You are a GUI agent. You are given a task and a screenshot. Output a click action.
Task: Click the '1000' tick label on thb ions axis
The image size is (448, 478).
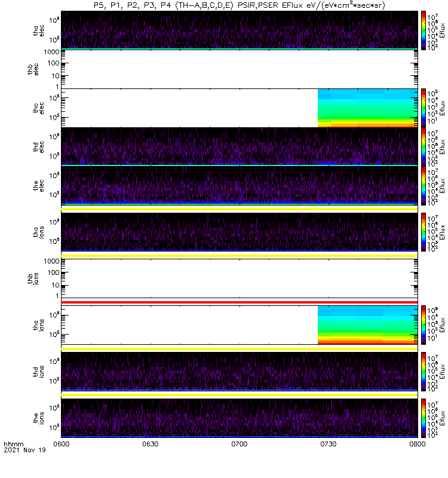click(51, 261)
